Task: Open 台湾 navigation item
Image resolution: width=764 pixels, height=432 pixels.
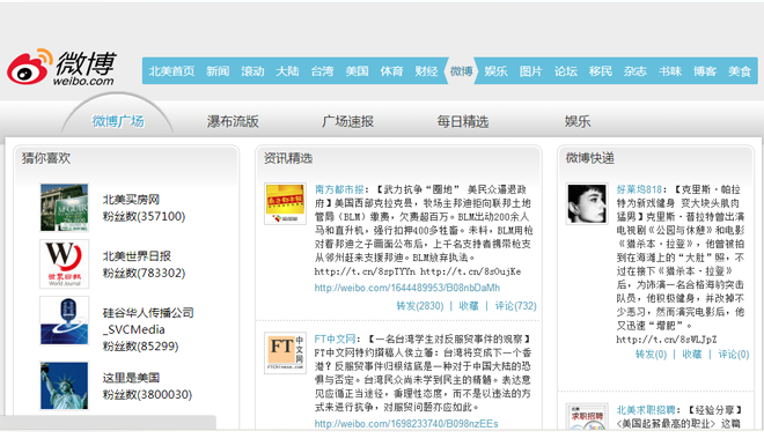Action: pyautogui.click(x=322, y=71)
